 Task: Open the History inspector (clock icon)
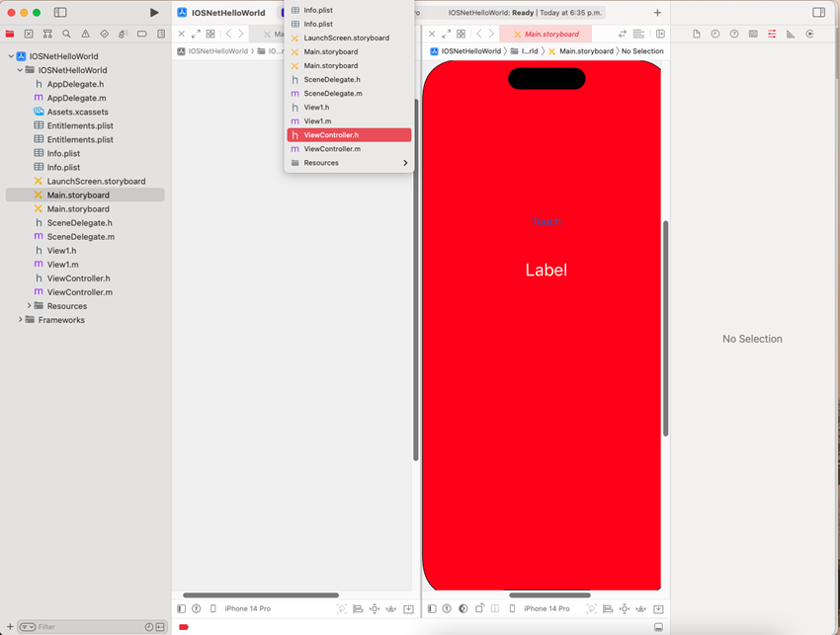click(x=714, y=34)
